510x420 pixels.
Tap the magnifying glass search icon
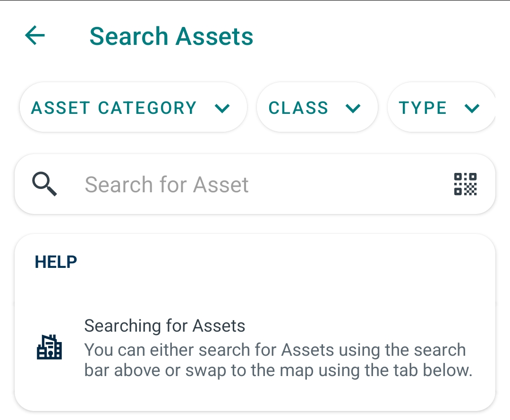[x=44, y=184]
